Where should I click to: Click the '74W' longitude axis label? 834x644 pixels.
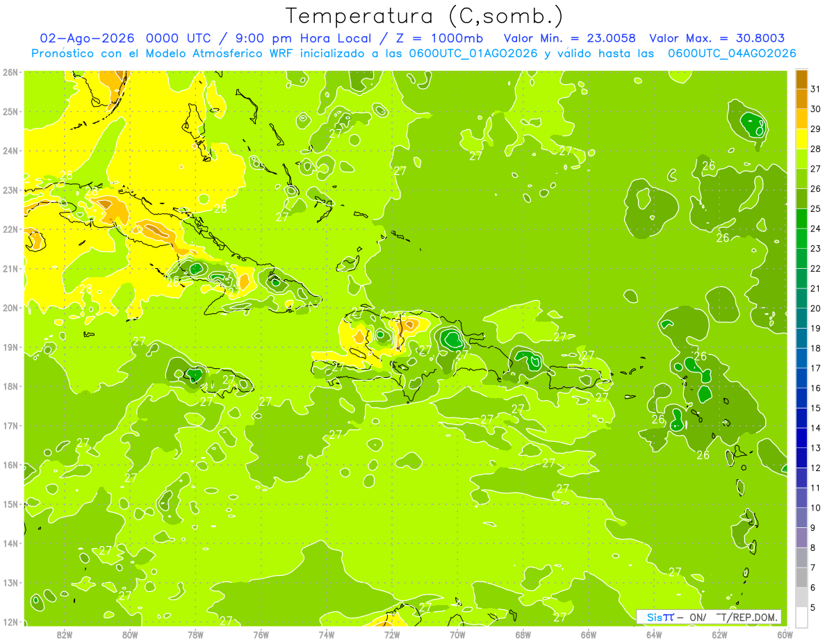327,634
